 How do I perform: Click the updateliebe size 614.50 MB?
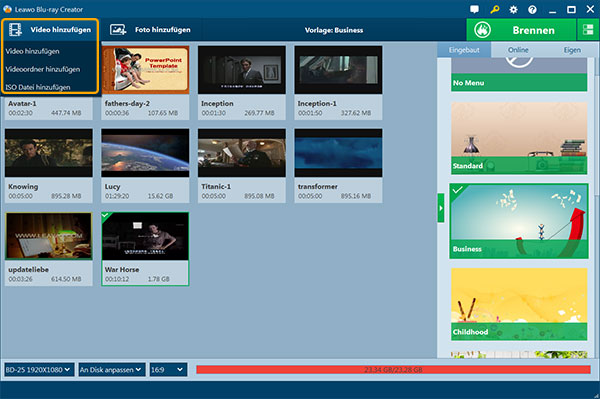tap(66, 279)
